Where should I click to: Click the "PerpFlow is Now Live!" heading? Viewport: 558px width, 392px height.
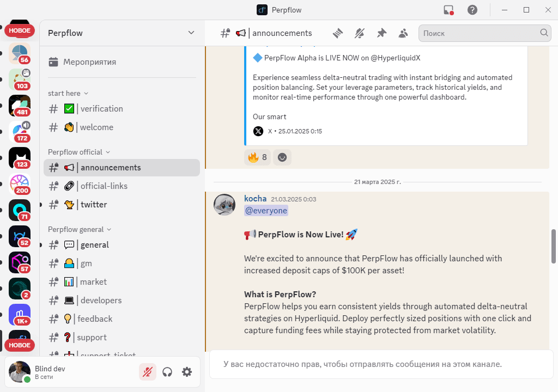(x=301, y=235)
